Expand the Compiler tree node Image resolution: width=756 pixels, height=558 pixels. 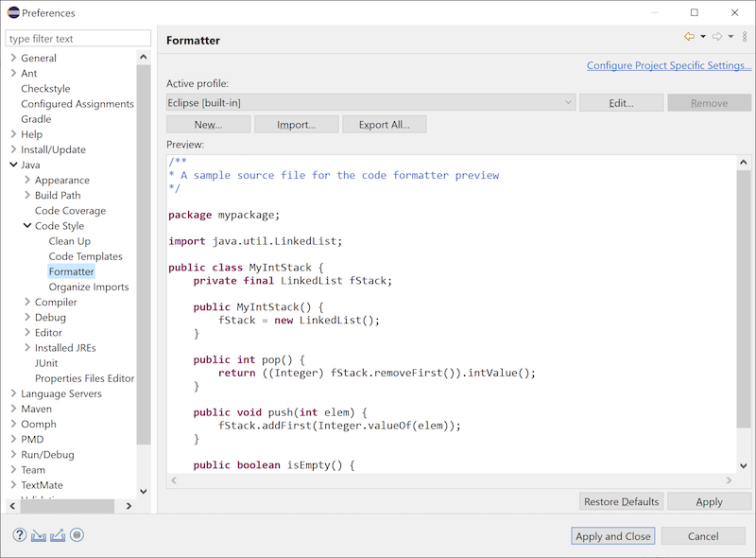click(x=27, y=302)
